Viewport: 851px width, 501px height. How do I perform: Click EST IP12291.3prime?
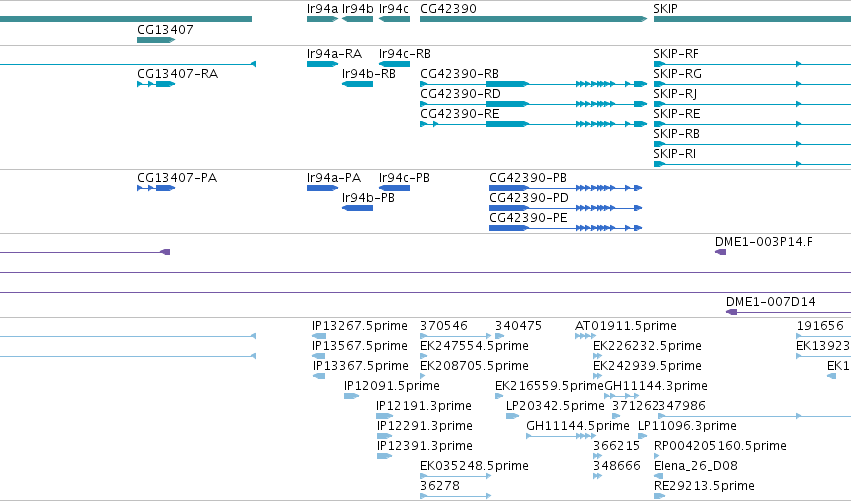[425, 427]
